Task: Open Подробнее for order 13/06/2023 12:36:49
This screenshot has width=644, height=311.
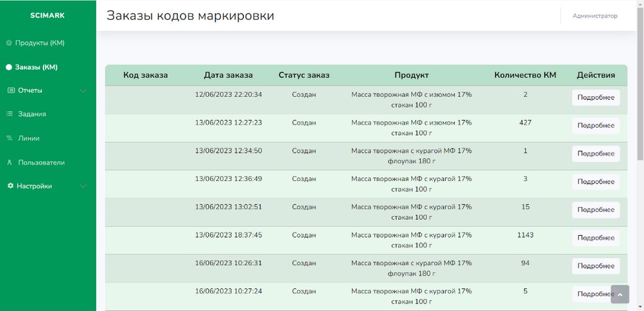Action: [596, 182]
